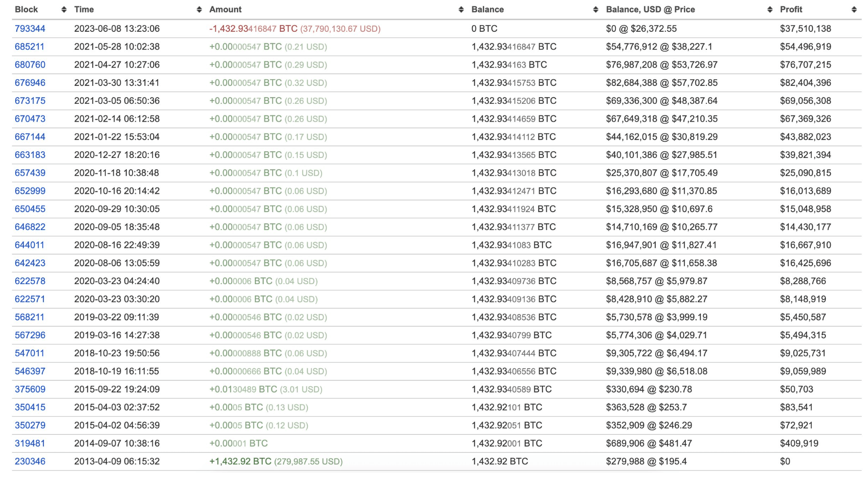Select profit value $37,510,138
The image size is (868, 477).
tap(806, 29)
